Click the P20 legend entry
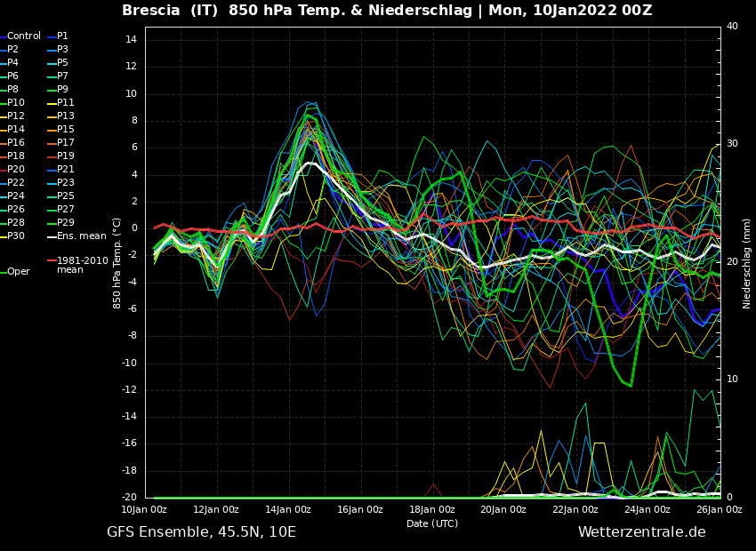 click(16, 170)
